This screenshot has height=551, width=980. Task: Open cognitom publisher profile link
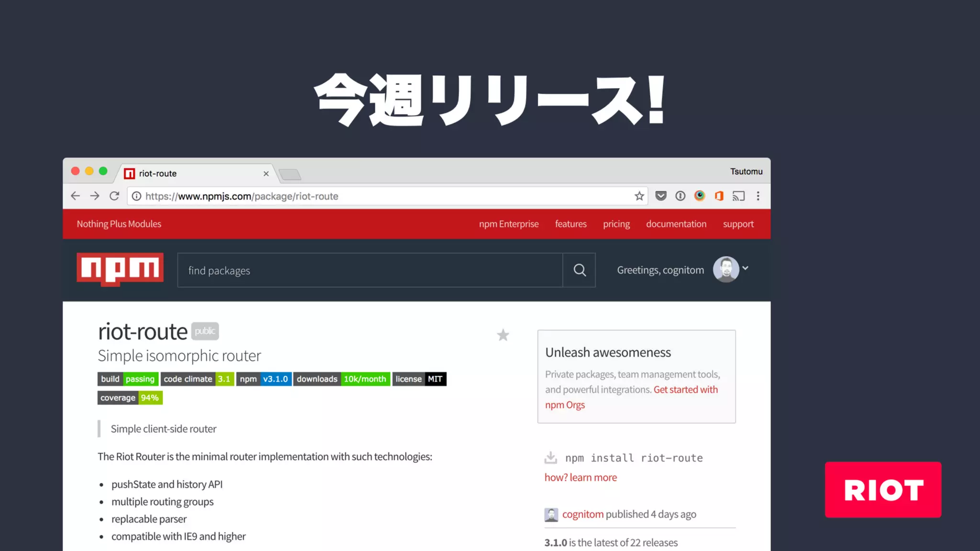coord(583,514)
